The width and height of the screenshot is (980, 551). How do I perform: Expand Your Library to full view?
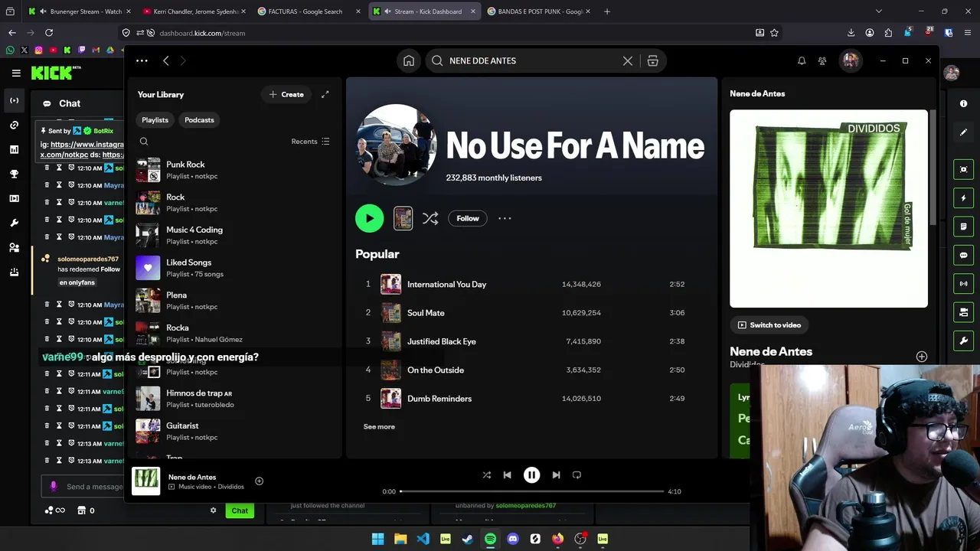(325, 94)
